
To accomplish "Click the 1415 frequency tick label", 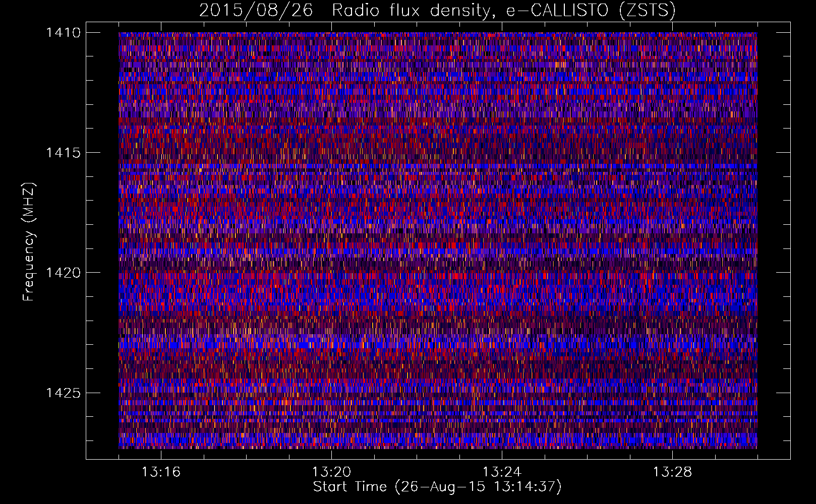I will [x=63, y=153].
